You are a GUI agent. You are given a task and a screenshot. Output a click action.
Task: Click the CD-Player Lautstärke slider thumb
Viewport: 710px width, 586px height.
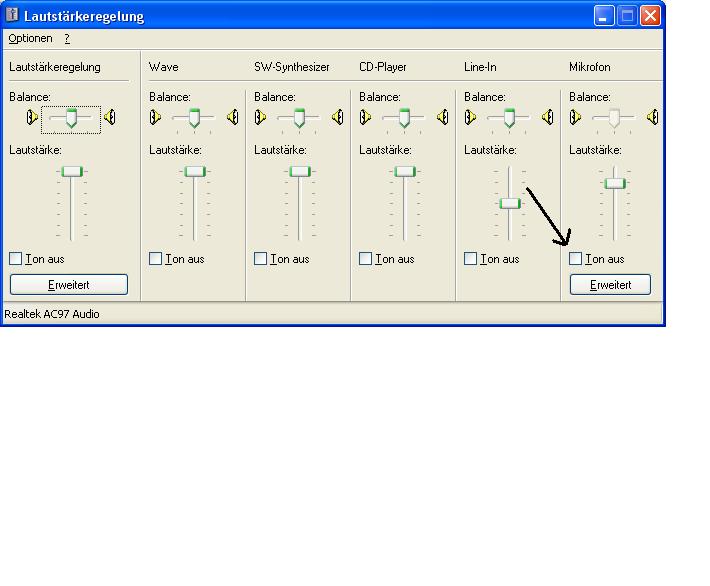(405, 172)
